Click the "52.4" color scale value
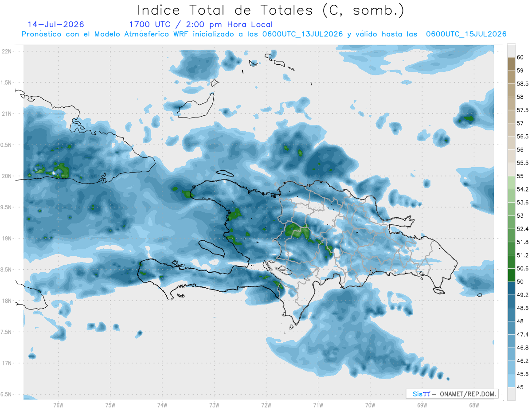The height and width of the screenshot is (411, 532). pyautogui.click(x=523, y=229)
